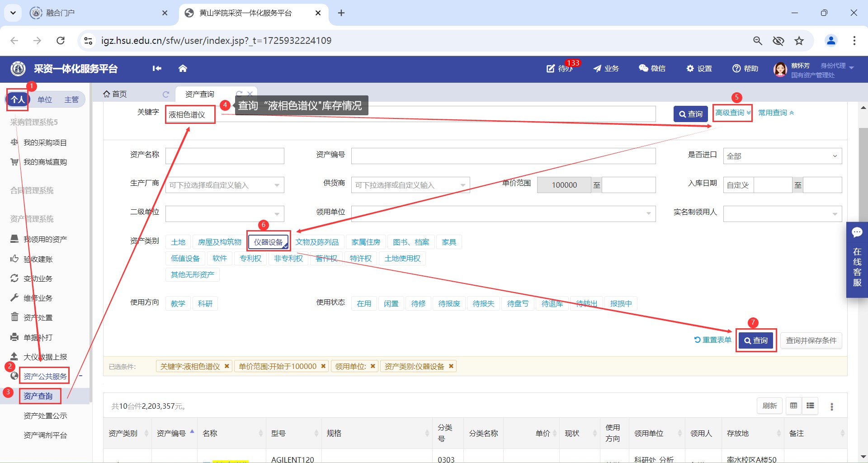Image resolution: width=868 pixels, height=463 pixels.
Task: Toggle the 仪器设备 asset category
Action: click(268, 242)
